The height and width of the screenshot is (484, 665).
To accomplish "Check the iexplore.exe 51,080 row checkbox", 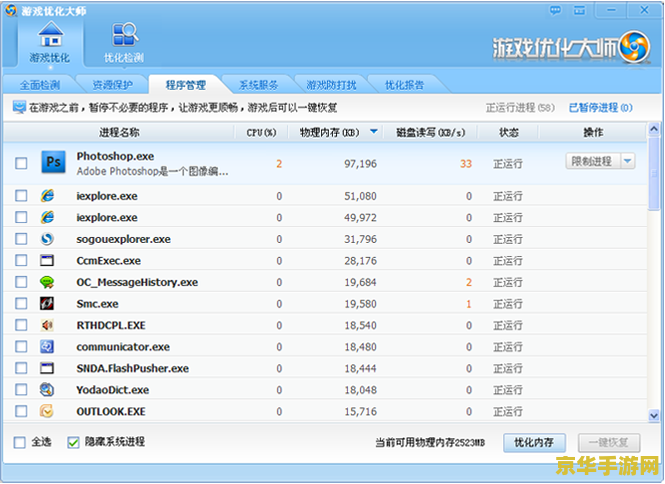I will [x=21, y=196].
